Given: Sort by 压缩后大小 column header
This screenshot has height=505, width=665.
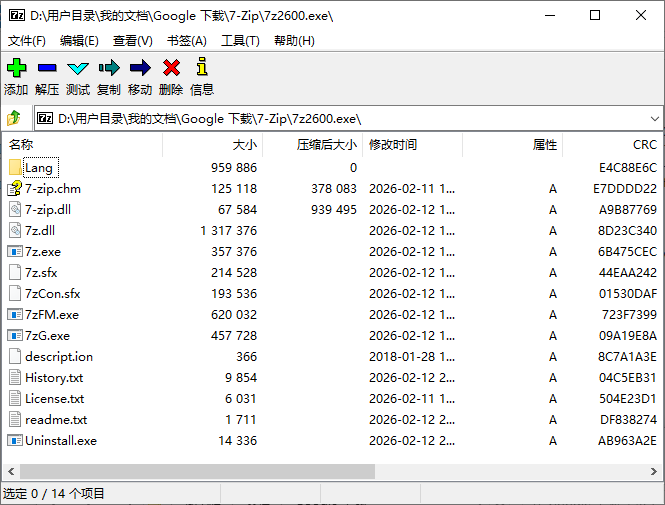Looking at the screenshot, I should tap(313, 145).
